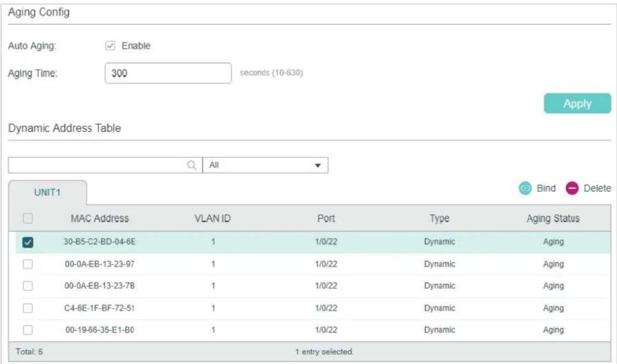Viewport: 617px width, 364px height.
Task: Select MAC address 30-B5-C2-BD-04-6E
Action: click(100, 242)
